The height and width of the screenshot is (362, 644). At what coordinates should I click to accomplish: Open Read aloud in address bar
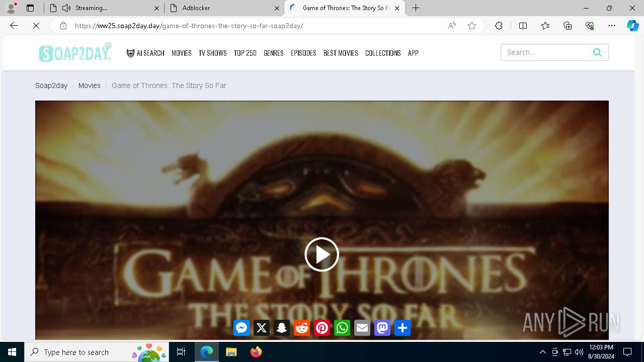pos(452,26)
